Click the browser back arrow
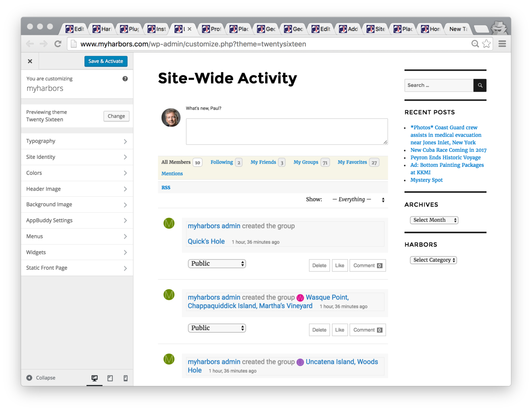Image resolution: width=532 pixels, height=411 pixels. click(x=30, y=44)
